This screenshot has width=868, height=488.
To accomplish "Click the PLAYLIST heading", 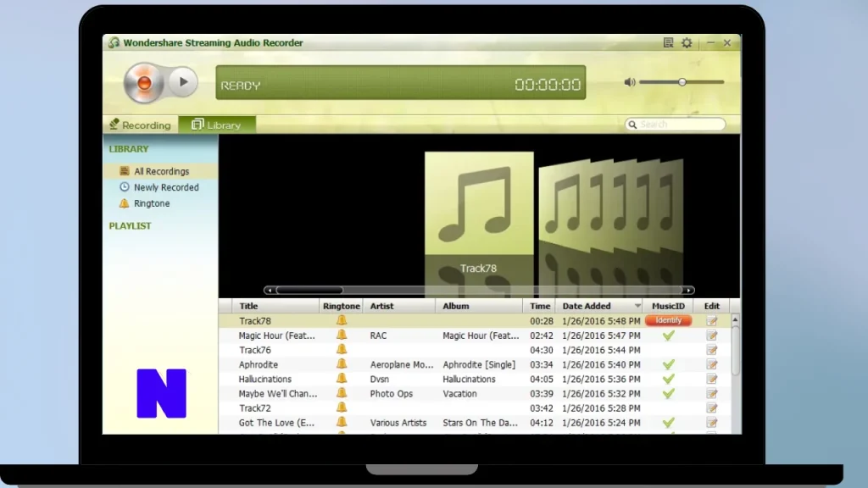I will click(x=130, y=225).
